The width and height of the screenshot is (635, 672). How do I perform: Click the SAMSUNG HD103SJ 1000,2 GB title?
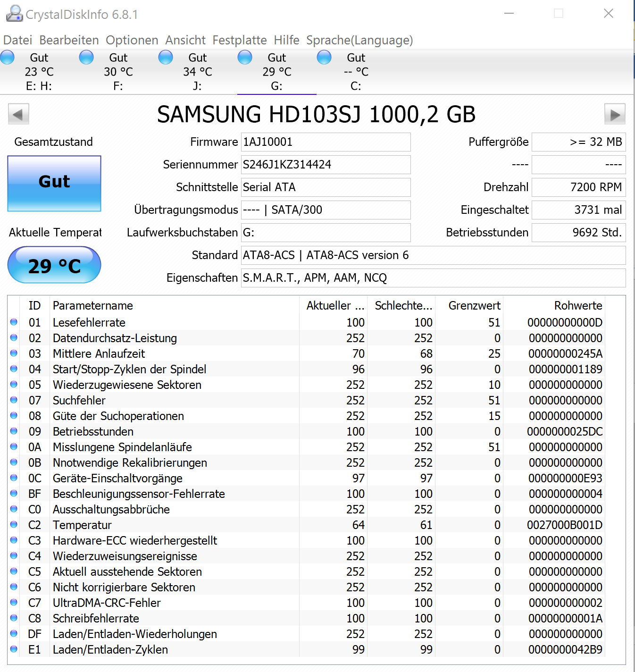point(316,114)
